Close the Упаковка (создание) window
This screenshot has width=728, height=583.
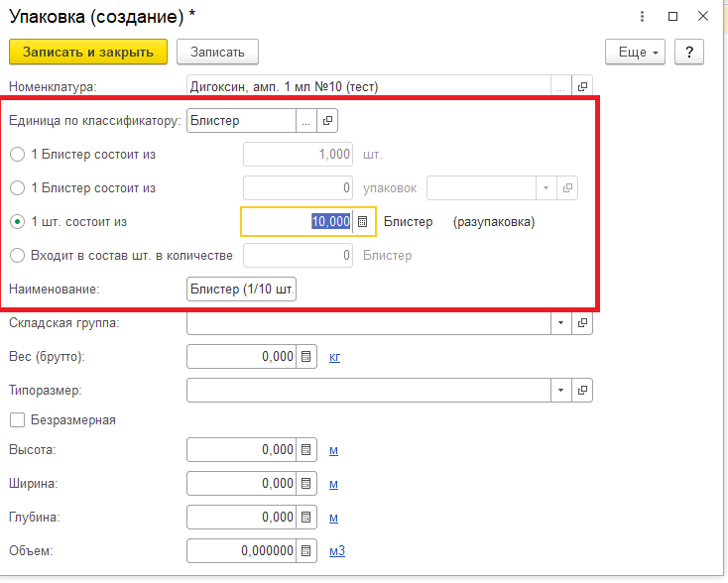pyautogui.click(x=703, y=17)
